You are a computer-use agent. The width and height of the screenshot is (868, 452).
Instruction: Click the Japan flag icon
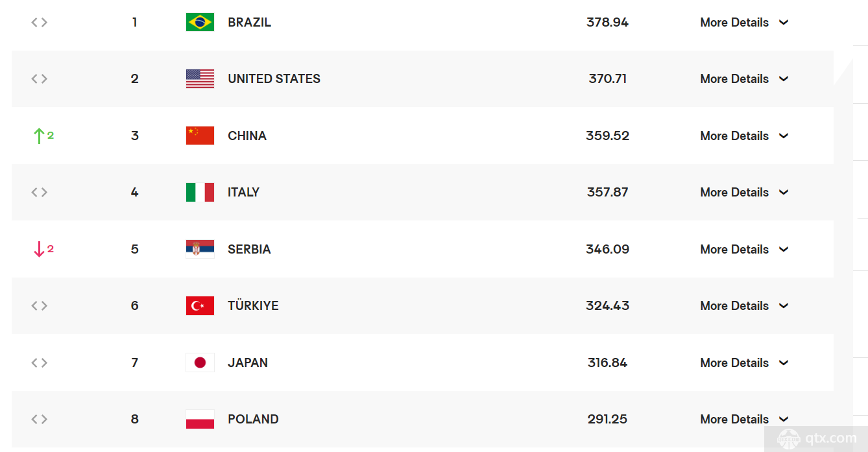[200, 363]
